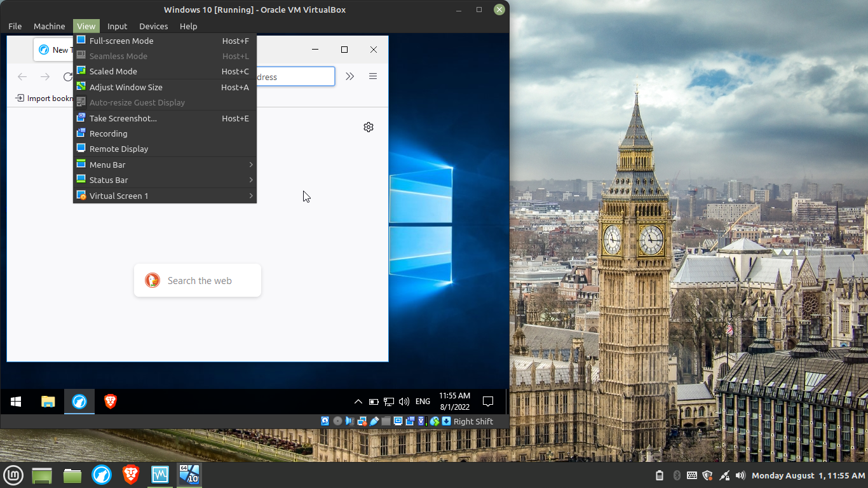Enable Recording in the View menu
The width and height of the screenshot is (868, 488).
click(107, 133)
